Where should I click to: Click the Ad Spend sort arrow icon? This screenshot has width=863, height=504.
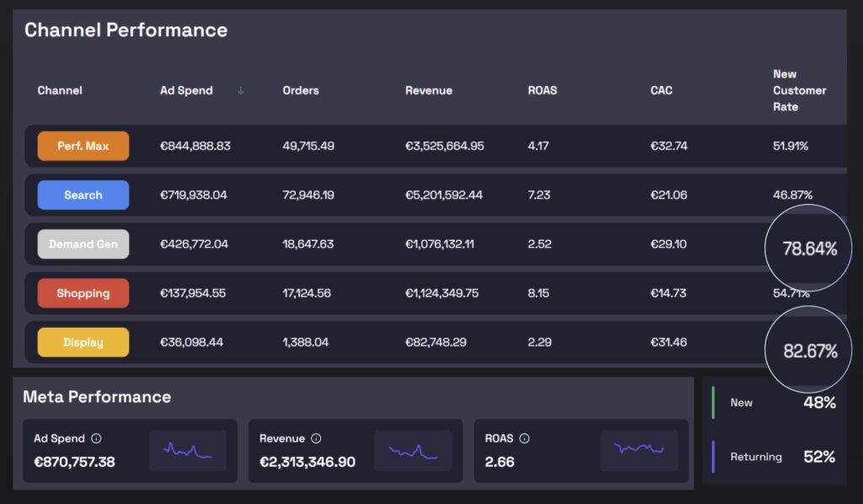tap(240, 91)
